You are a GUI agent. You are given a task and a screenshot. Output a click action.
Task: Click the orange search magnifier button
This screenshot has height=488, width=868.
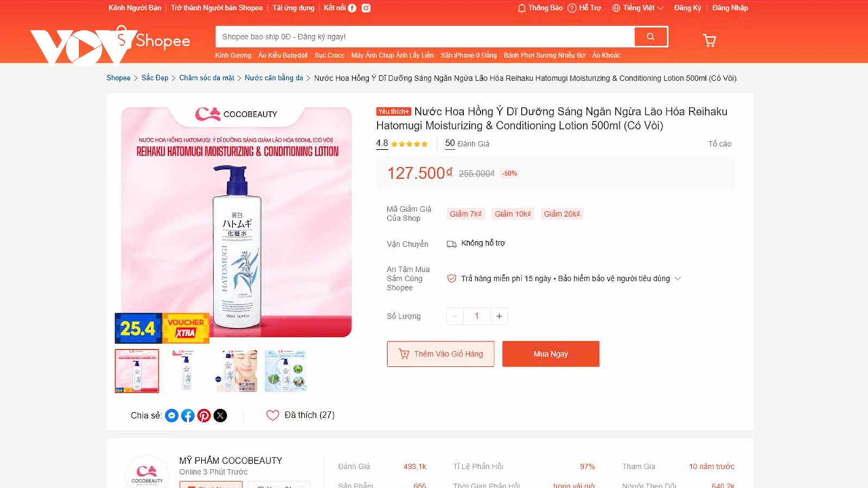[x=650, y=37]
